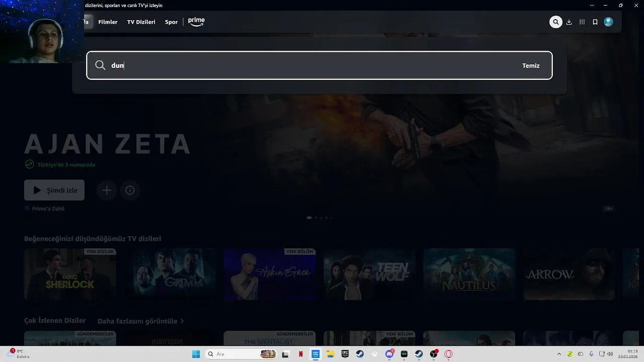The height and width of the screenshot is (362, 644).
Task: Click the search magnifier button in the top bar
Action: [x=555, y=22]
